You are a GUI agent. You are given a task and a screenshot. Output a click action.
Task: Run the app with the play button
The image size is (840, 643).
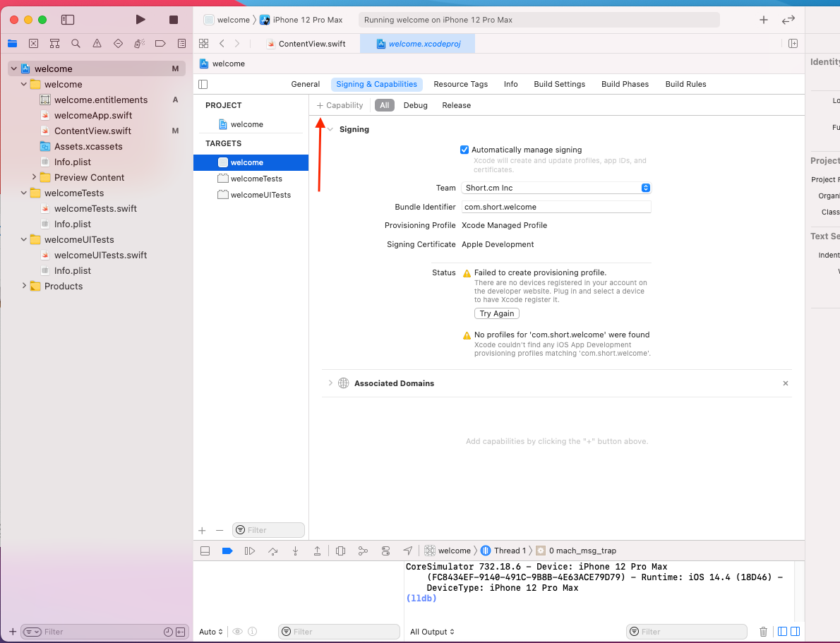140,20
